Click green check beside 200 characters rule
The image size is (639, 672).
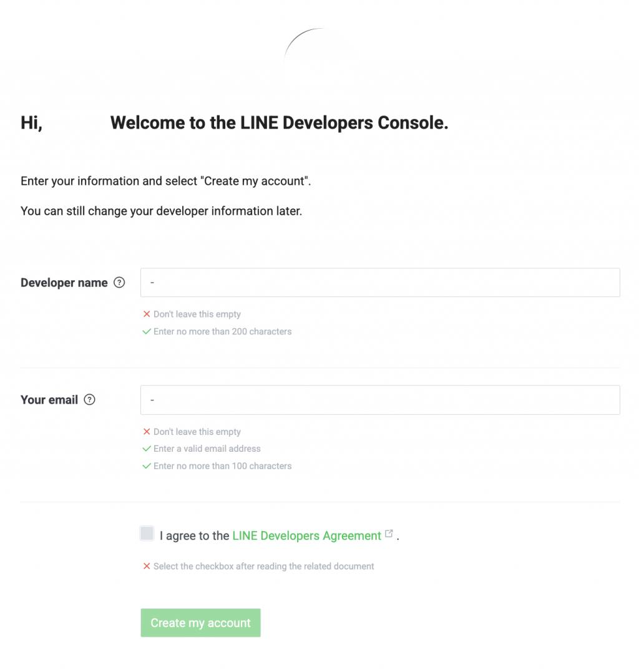(147, 331)
